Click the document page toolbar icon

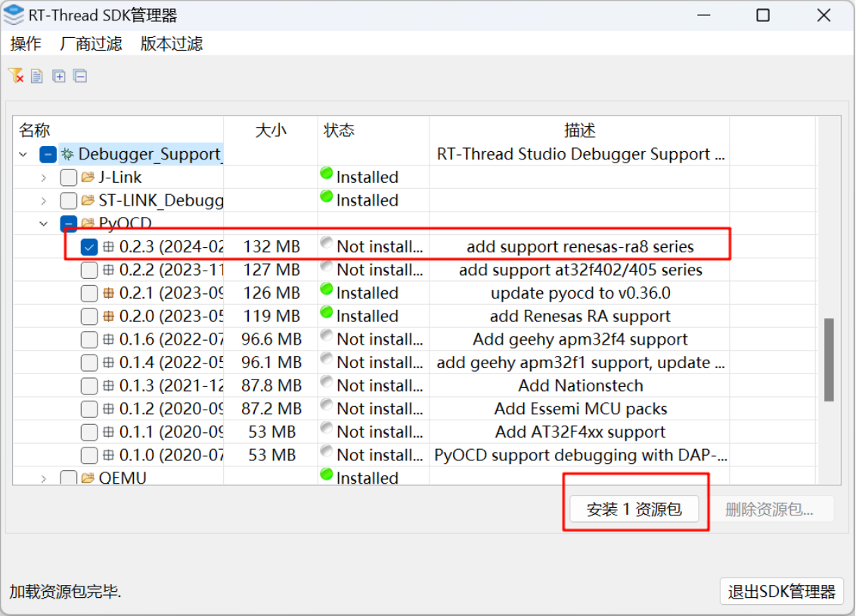[36, 76]
